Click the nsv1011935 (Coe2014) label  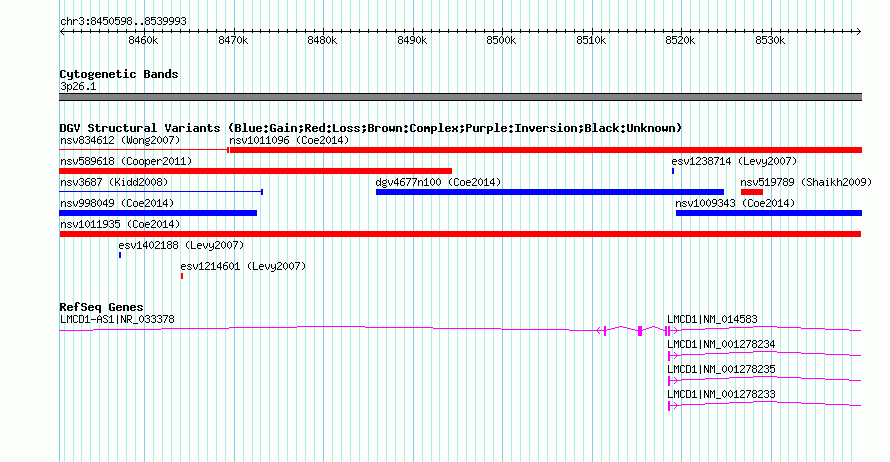point(120,224)
